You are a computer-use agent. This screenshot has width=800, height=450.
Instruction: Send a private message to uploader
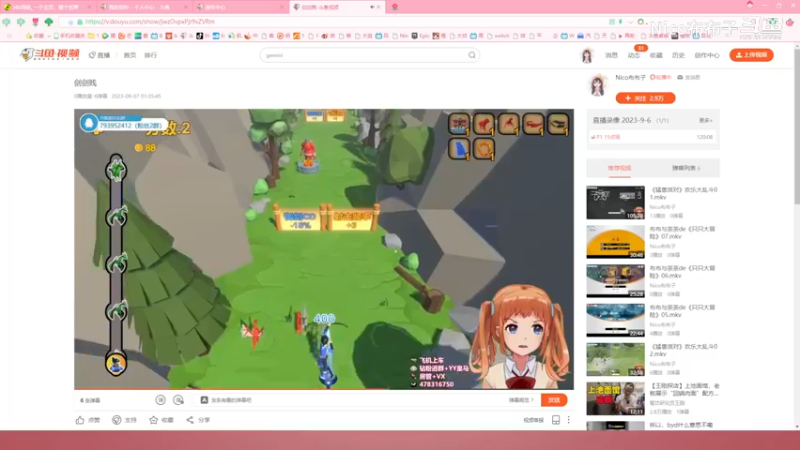coord(689,78)
